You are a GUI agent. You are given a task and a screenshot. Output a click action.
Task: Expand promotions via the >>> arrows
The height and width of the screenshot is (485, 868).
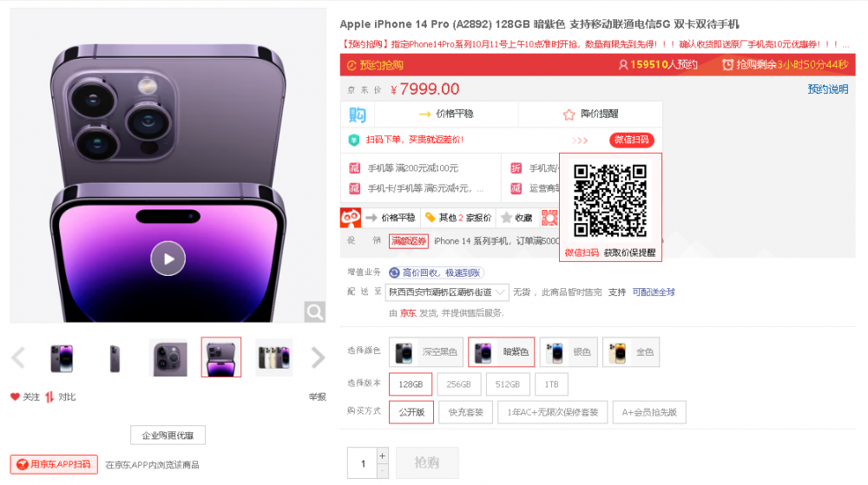click(580, 141)
